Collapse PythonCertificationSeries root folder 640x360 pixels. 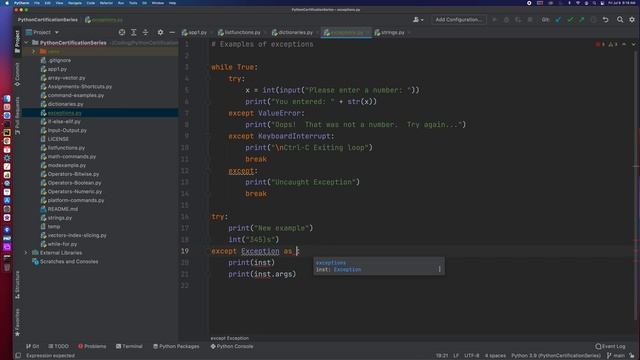coord(27,42)
